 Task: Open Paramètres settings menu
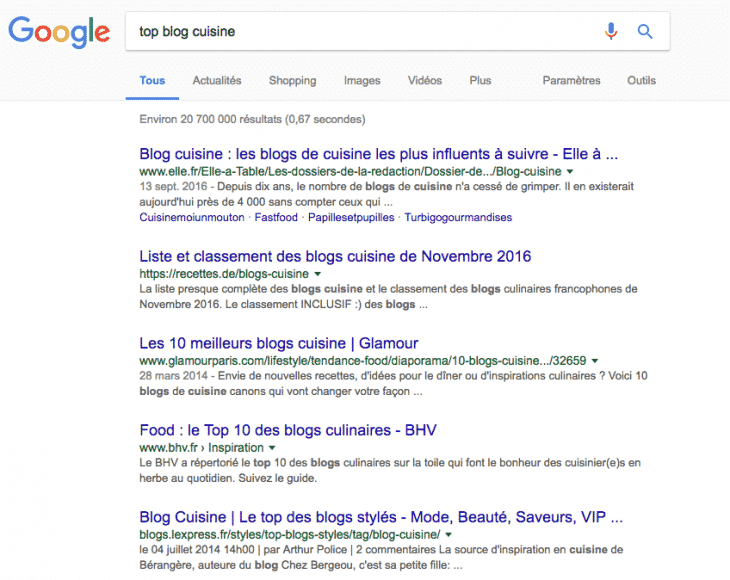[x=571, y=81]
